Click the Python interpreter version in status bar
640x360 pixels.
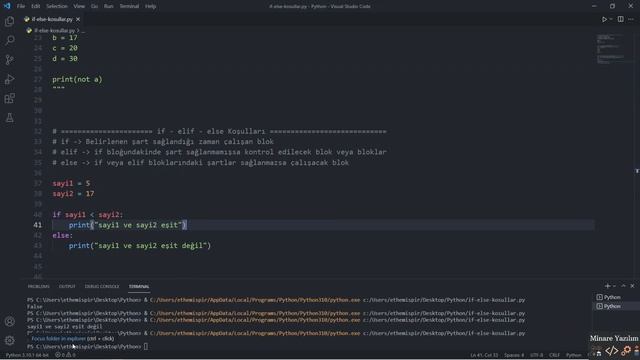27,355
